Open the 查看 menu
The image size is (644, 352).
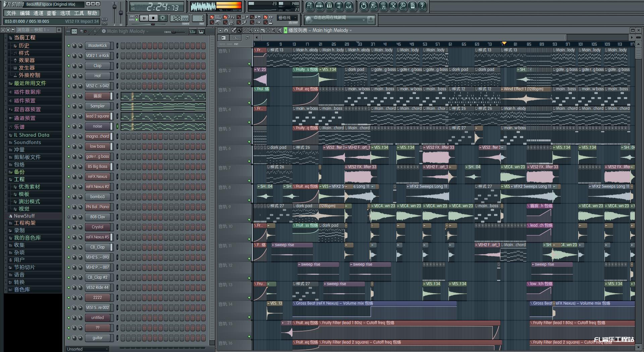click(x=52, y=13)
